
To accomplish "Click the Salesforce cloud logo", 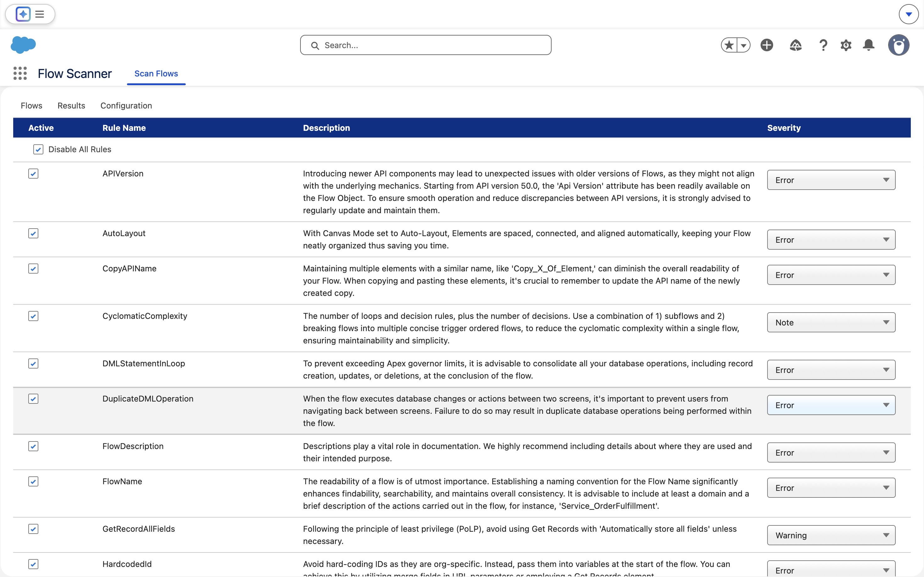I will 23,45.
